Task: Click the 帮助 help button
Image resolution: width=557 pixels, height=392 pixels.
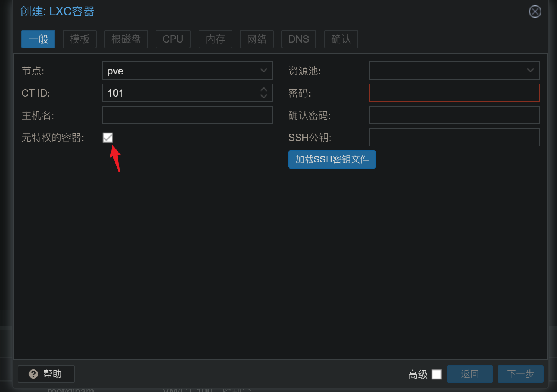Action: pyautogui.click(x=46, y=374)
